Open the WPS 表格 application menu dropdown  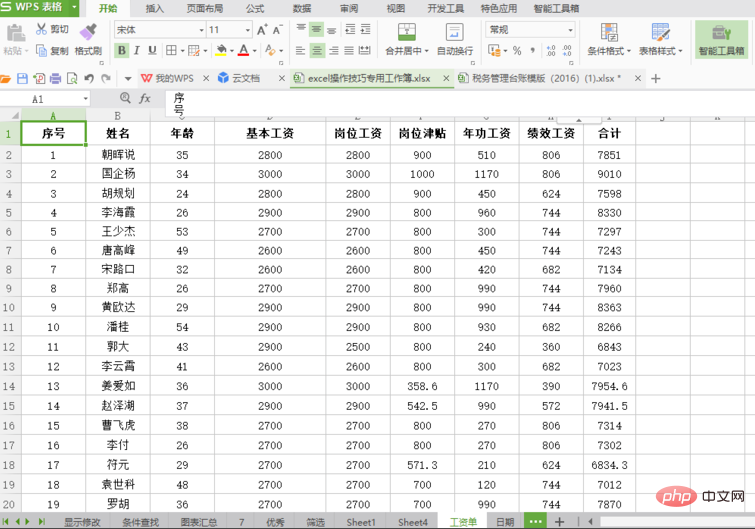coord(75,7)
